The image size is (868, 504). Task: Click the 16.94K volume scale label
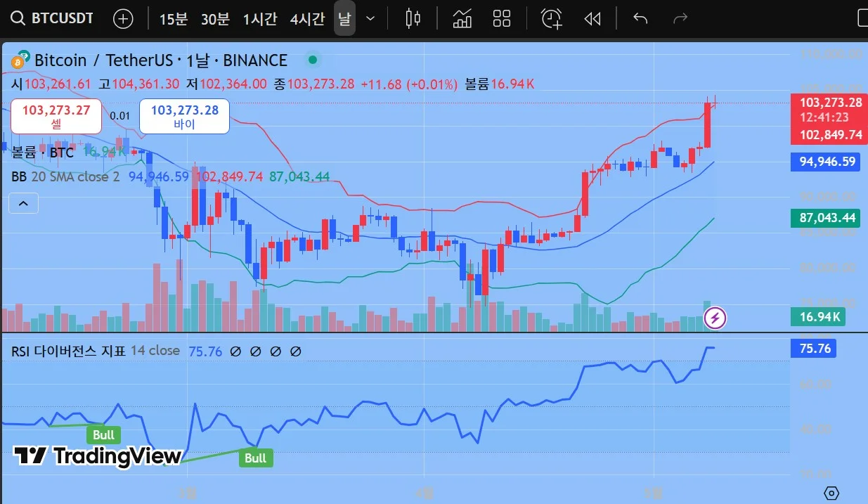point(820,317)
